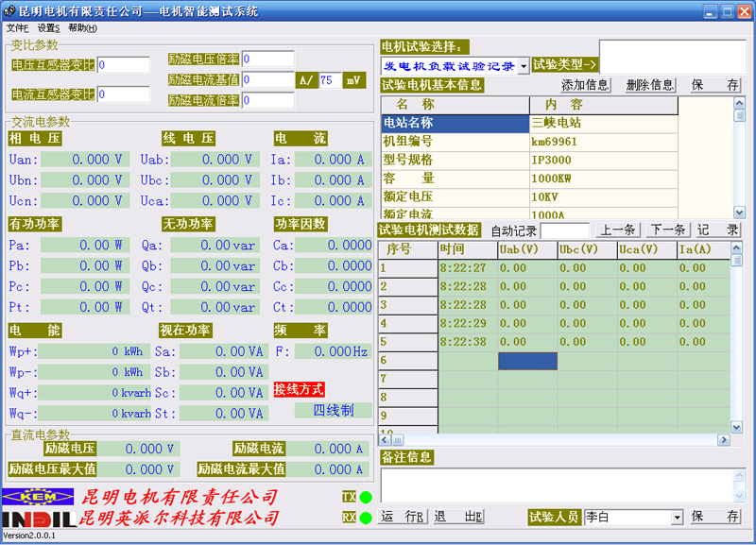
Task: Click the application icon in title bar
Action: click(x=9, y=10)
